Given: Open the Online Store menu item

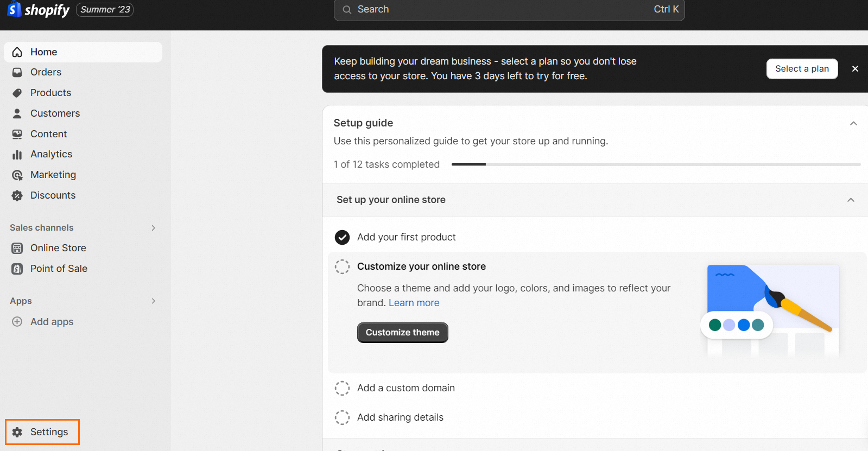Looking at the screenshot, I should [x=58, y=248].
